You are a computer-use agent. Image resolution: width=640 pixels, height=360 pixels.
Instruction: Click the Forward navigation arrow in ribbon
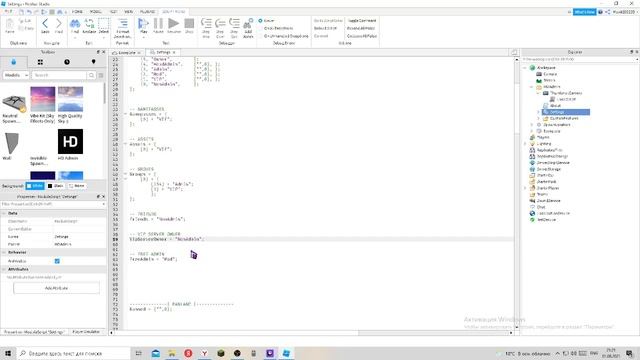click(x=59, y=24)
